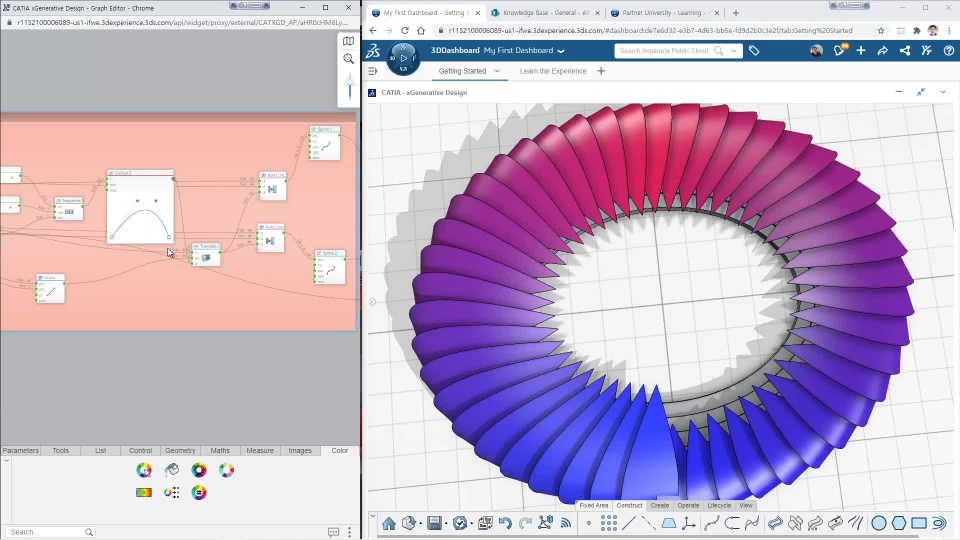
Task: Switch to the Maths tab
Action: (x=220, y=451)
